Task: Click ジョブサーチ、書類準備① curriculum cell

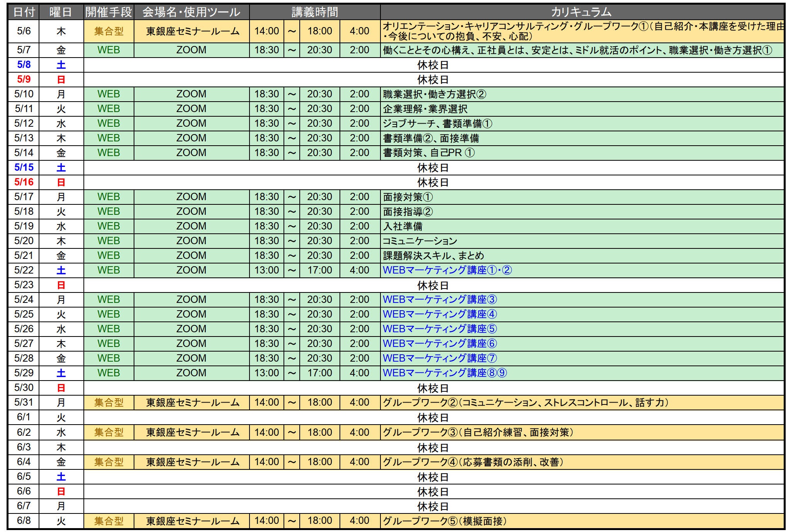Action: coord(582,124)
